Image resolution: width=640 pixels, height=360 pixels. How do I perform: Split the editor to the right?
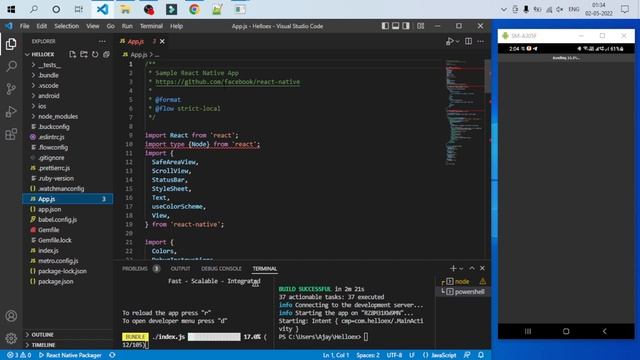tap(468, 41)
